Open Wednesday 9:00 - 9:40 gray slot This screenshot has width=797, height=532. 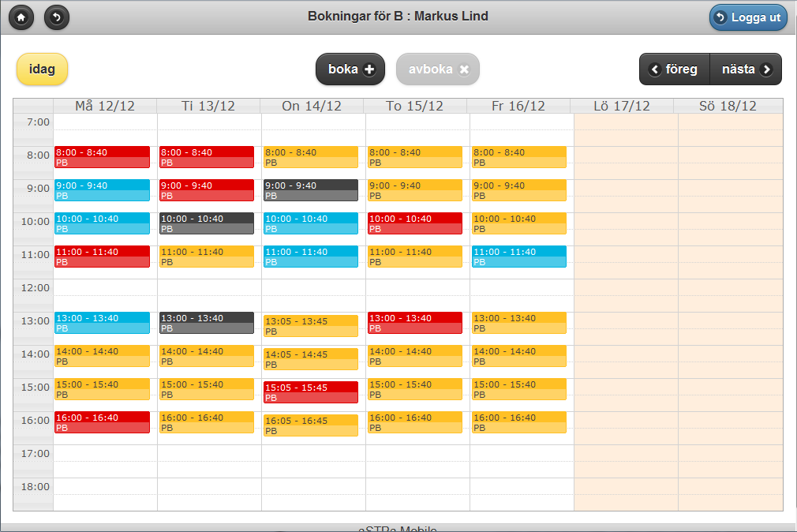[311, 190]
